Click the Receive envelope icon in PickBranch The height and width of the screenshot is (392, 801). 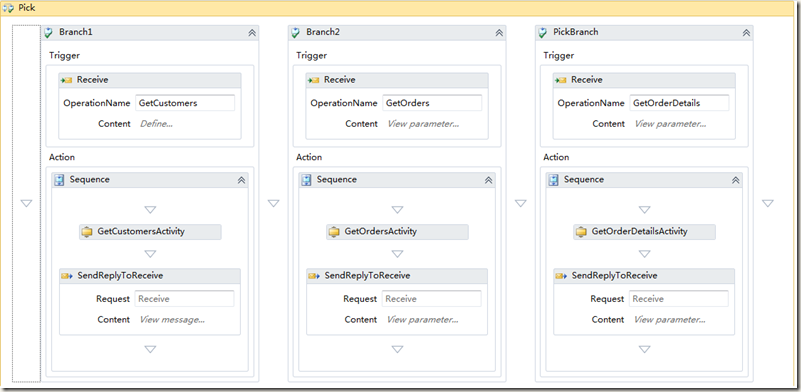pos(561,80)
